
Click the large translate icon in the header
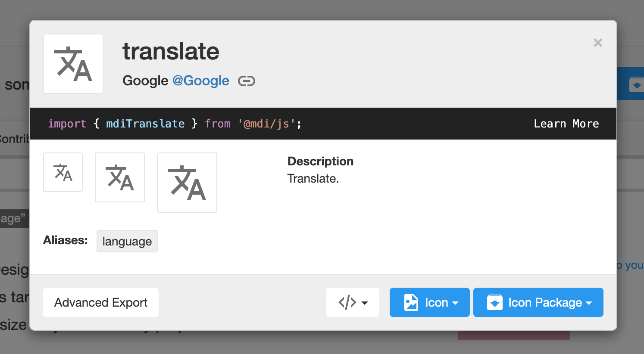click(x=73, y=64)
